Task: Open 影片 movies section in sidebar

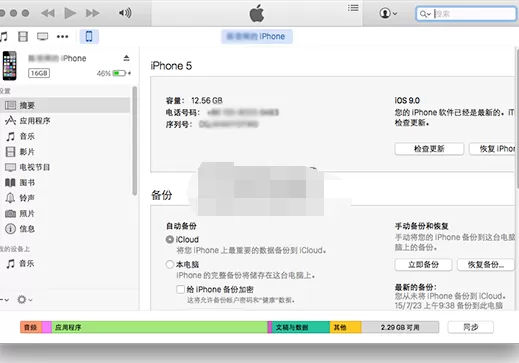Action: 65,152
